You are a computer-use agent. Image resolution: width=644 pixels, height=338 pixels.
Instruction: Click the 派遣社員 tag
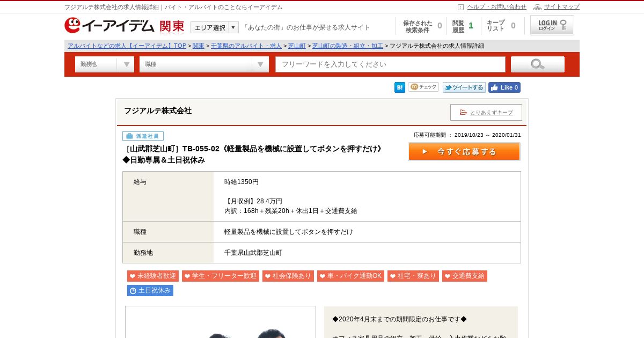143,136
